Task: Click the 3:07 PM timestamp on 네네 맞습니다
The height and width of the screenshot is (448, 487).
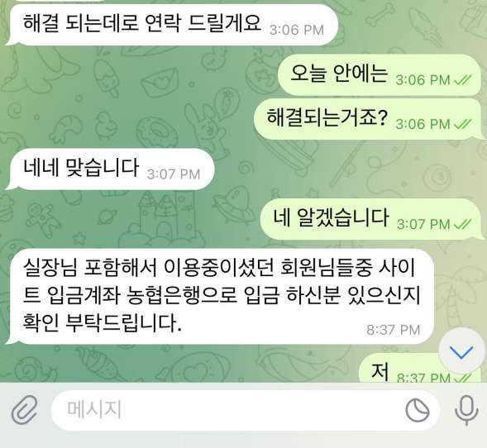Action: point(174,174)
